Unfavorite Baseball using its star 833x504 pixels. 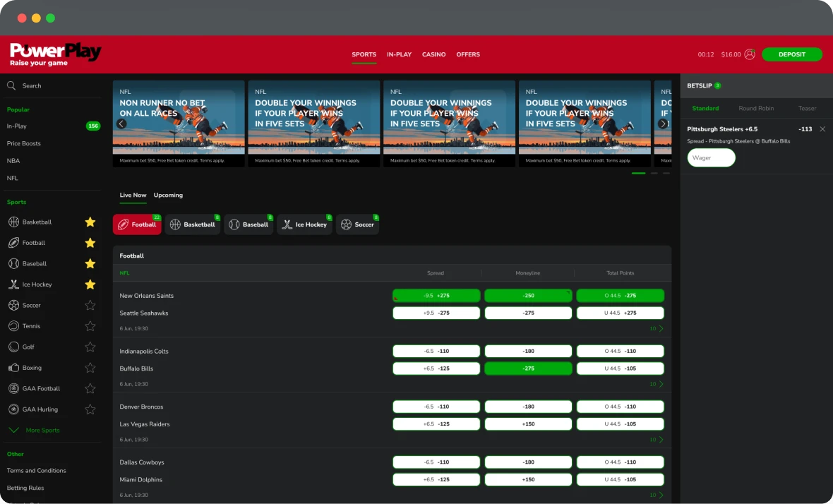point(90,263)
